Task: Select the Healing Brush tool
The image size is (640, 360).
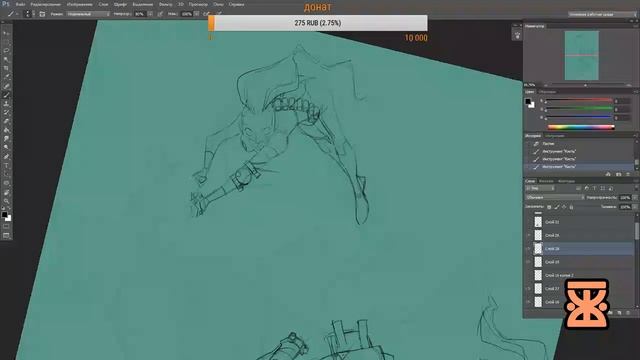Action: (6, 86)
